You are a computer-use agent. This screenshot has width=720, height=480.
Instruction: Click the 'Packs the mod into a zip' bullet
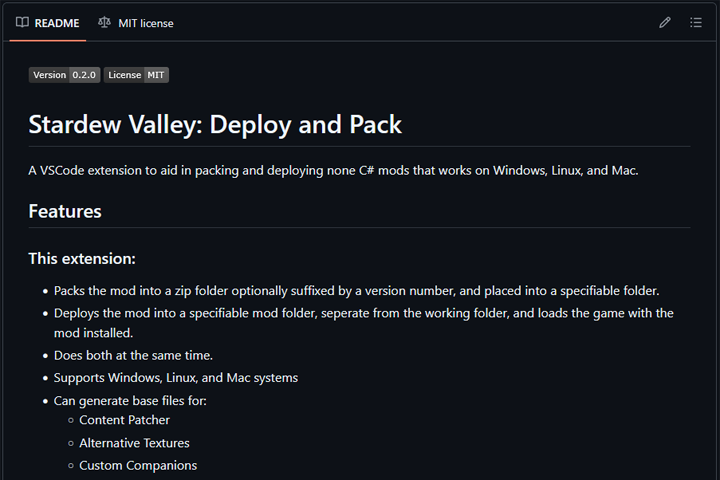[x=356, y=291]
